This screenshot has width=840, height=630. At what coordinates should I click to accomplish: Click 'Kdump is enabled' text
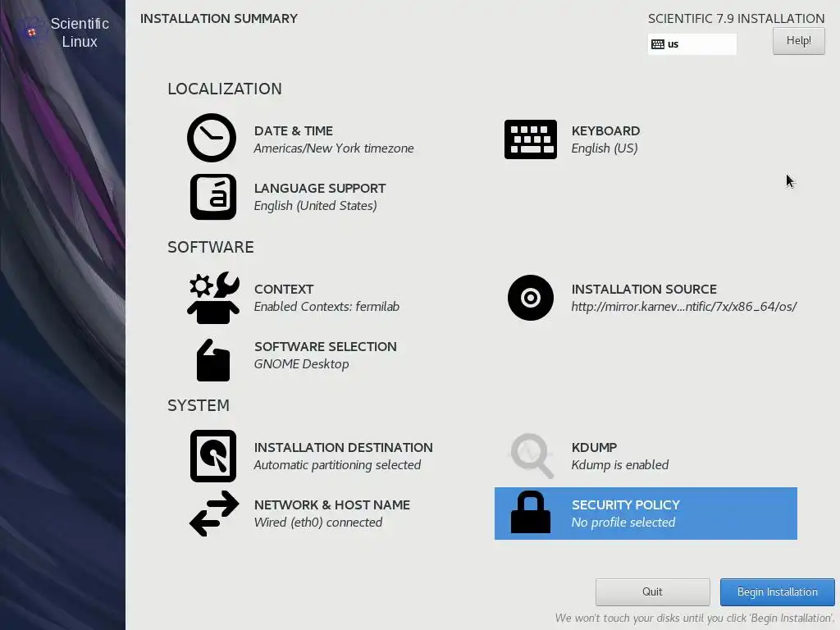pos(620,465)
